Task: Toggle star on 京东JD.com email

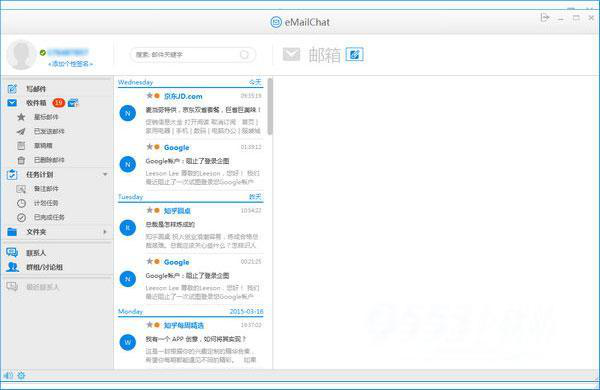Action: (150, 96)
